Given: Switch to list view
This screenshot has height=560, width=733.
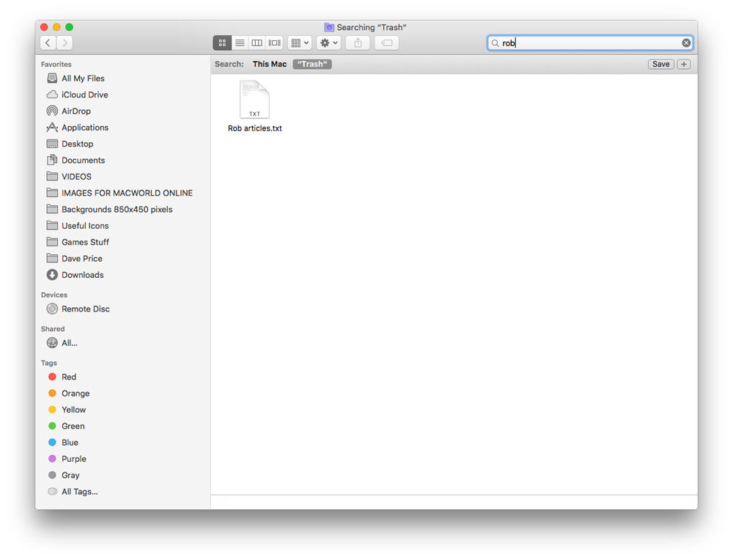Looking at the screenshot, I should (x=240, y=43).
